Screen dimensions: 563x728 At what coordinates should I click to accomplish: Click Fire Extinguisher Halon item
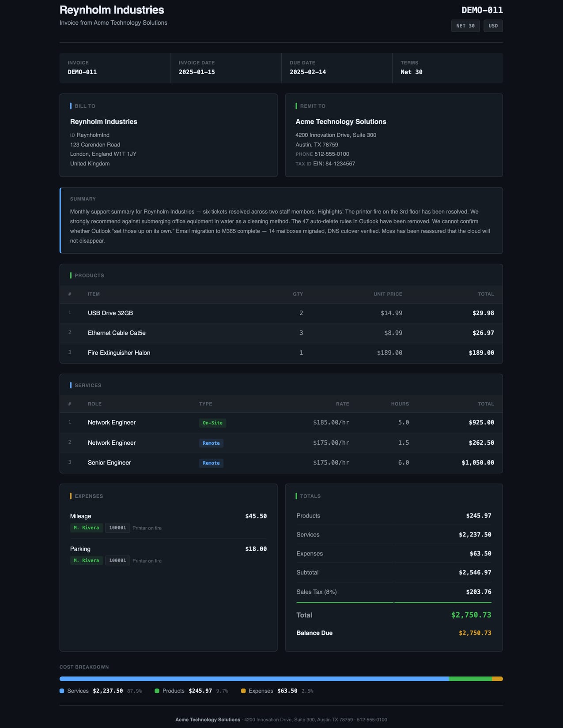pyautogui.click(x=119, y=353)
